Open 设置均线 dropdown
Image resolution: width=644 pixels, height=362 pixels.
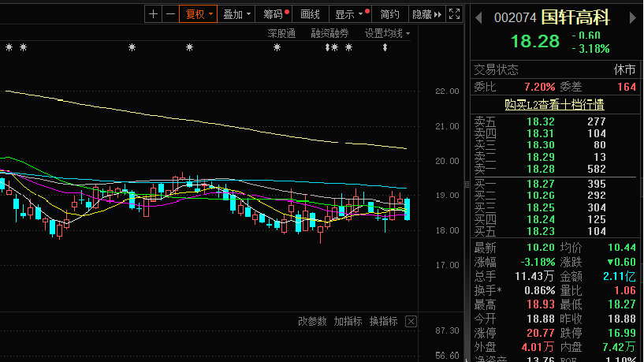(387, 33)
